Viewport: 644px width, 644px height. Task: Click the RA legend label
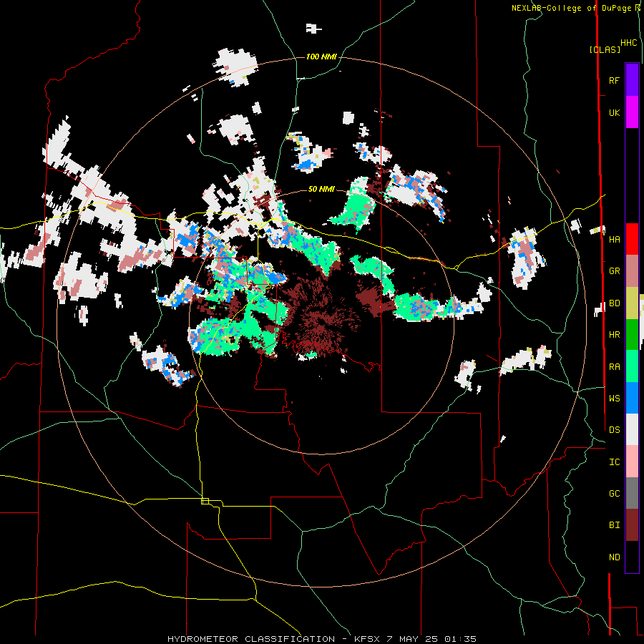tap(614, 367)
